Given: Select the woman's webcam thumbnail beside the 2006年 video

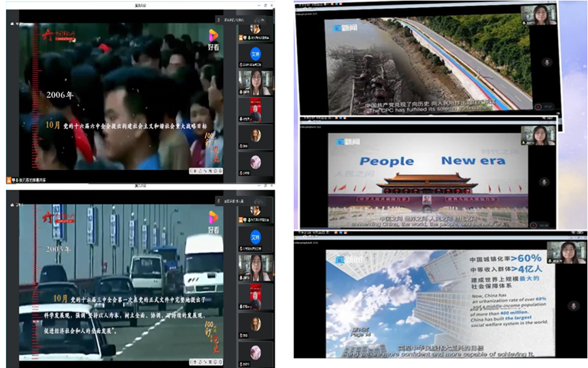Looking at the screenshot, I should 256,82.
